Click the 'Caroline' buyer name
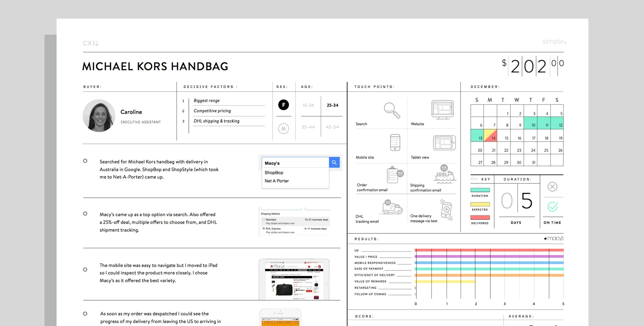 (x=131, y=112)
